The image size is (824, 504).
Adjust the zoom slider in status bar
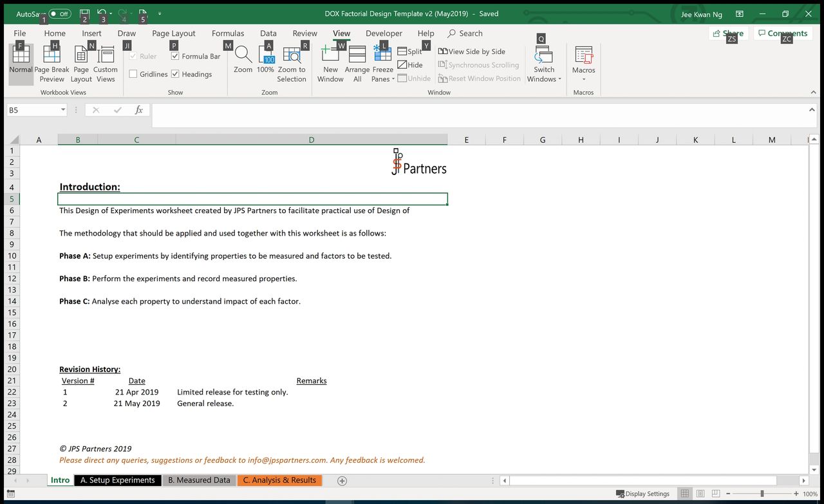[x=762, y=494]
